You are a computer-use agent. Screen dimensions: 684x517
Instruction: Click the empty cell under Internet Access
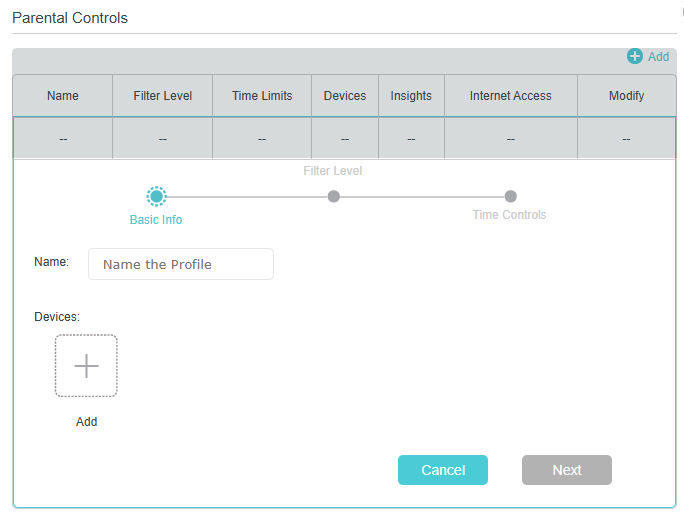[x=510, y=139]
